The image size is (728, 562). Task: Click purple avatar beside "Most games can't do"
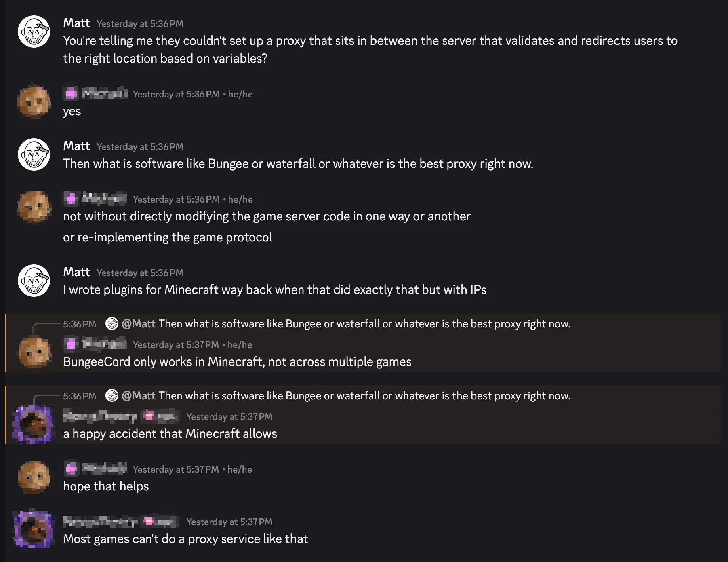point(33,530)
